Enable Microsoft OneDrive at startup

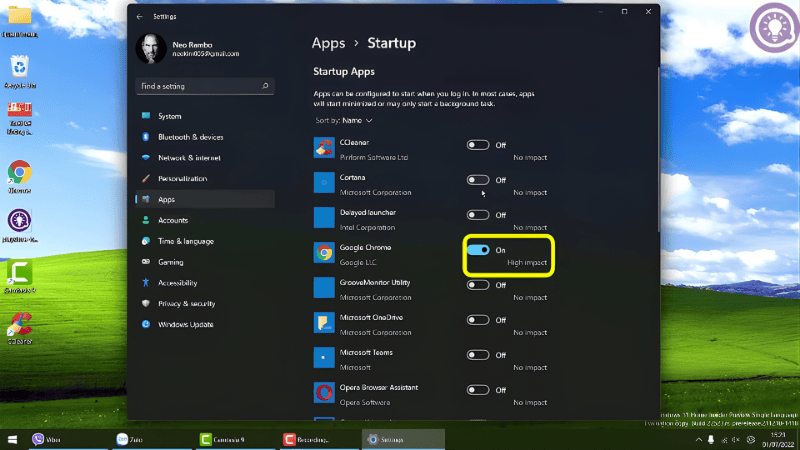coord(478,320)
